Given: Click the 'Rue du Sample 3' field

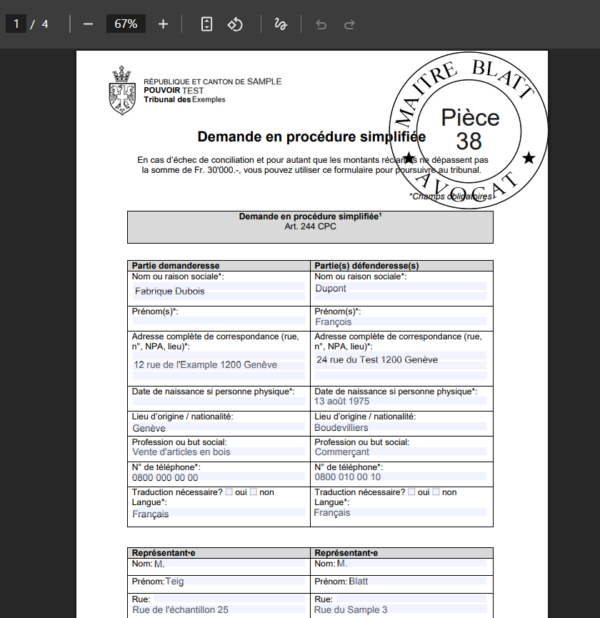Looking at the screenshot, I should [x=401, y=609].
